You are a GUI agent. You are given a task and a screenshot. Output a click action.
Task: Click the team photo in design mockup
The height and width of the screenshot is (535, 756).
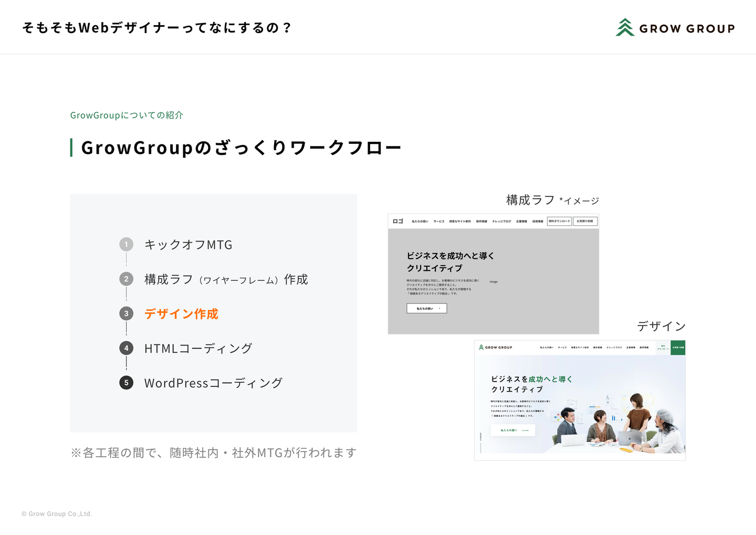tap(619, 425)
